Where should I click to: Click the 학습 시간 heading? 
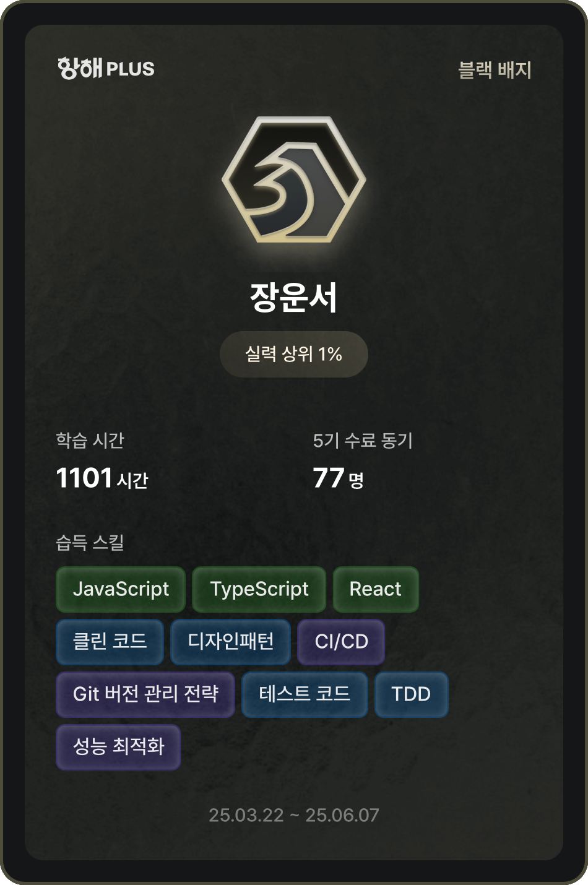(x=90, y=440)
